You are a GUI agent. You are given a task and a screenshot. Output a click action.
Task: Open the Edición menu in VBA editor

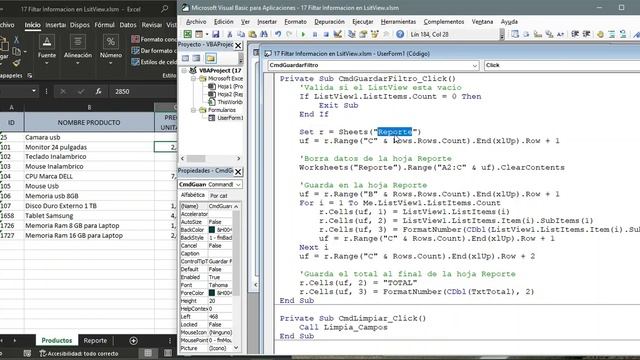(224, 22)
